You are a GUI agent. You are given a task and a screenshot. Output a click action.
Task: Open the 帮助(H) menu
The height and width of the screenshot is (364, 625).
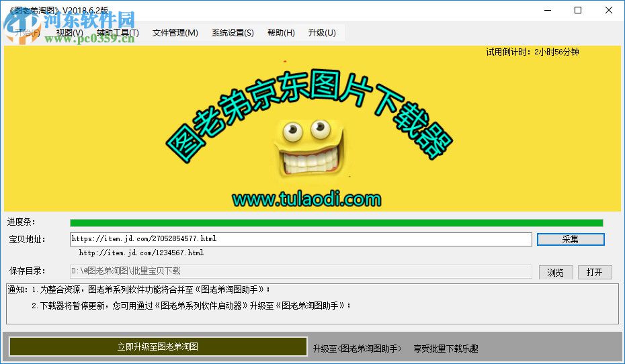[x=281, y=33]
